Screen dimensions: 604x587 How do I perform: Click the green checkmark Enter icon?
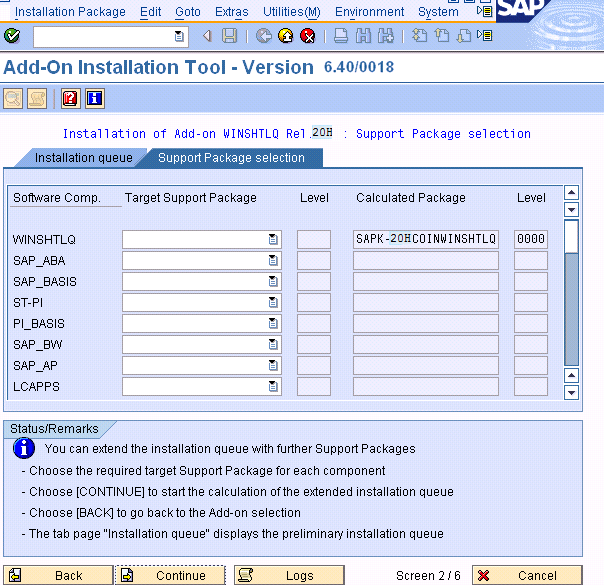click(12, 36)
